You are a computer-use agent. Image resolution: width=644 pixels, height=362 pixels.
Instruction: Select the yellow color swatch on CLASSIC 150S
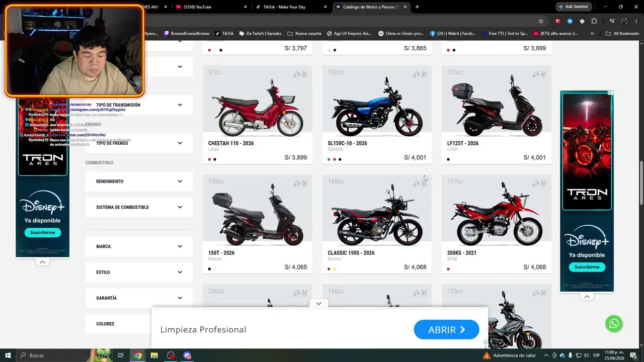[335, 269]
